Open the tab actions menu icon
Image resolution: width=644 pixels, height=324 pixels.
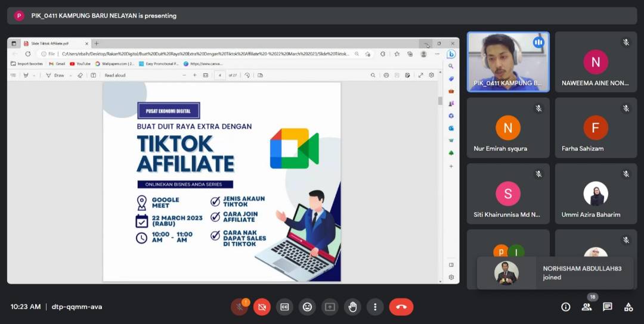(14, 43)
